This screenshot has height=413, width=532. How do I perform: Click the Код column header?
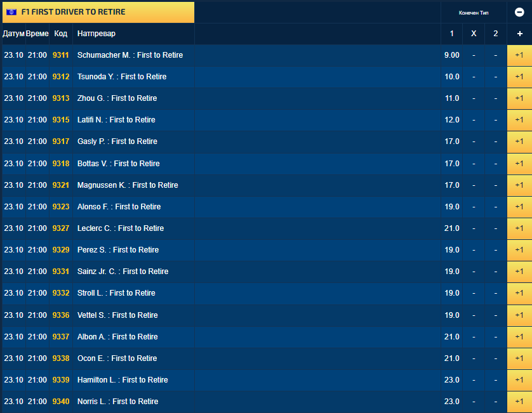(61, 34)
